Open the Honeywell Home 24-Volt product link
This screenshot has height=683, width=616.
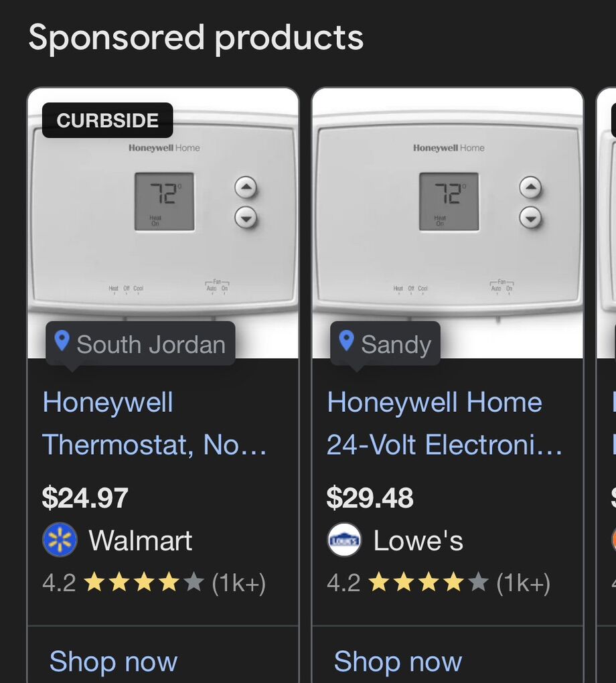(444, 423)
